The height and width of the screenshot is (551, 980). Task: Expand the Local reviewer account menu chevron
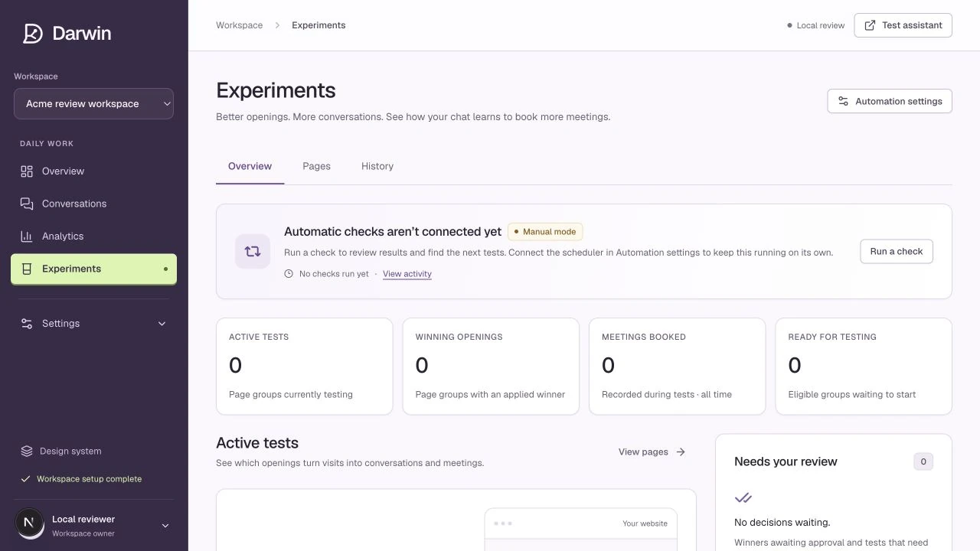point(165,526)
